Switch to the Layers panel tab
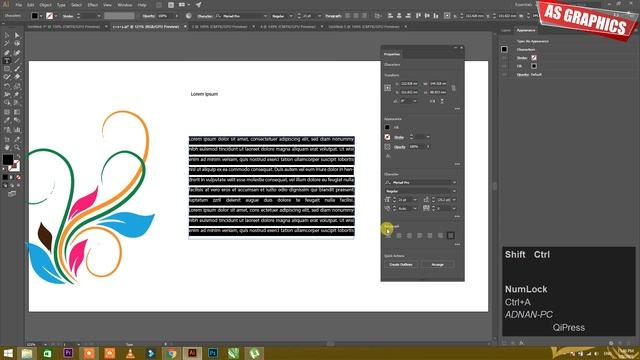 (x=506, y=30)
